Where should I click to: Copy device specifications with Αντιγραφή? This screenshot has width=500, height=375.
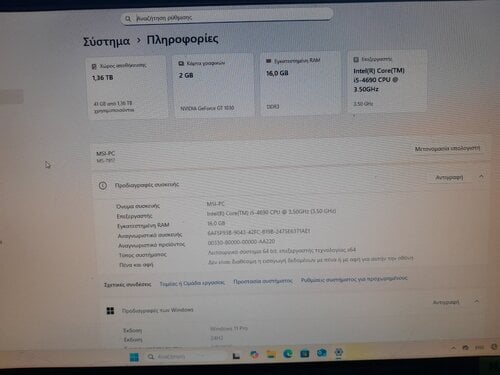coord(449,177)
